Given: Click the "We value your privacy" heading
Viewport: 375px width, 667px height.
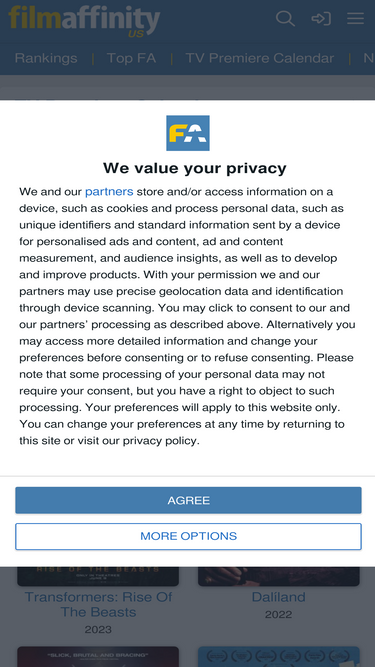Looking at the screenshot, I should (195, 168).
